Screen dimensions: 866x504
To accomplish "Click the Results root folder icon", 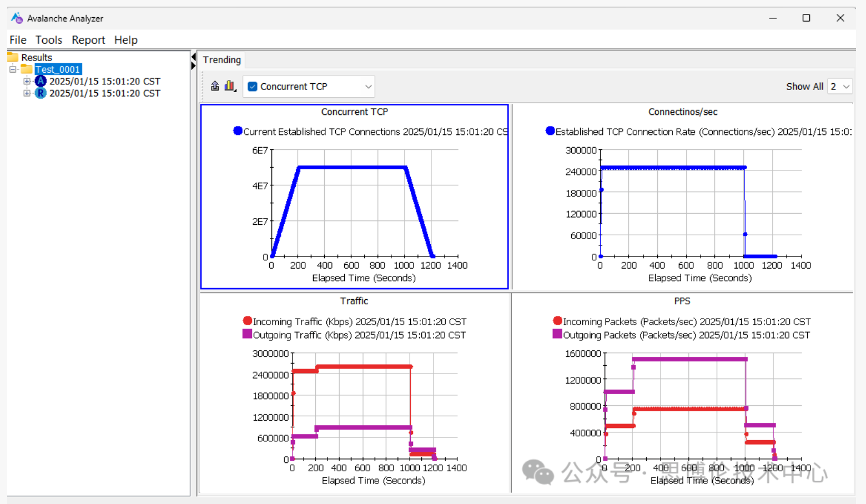I will 13,57.
